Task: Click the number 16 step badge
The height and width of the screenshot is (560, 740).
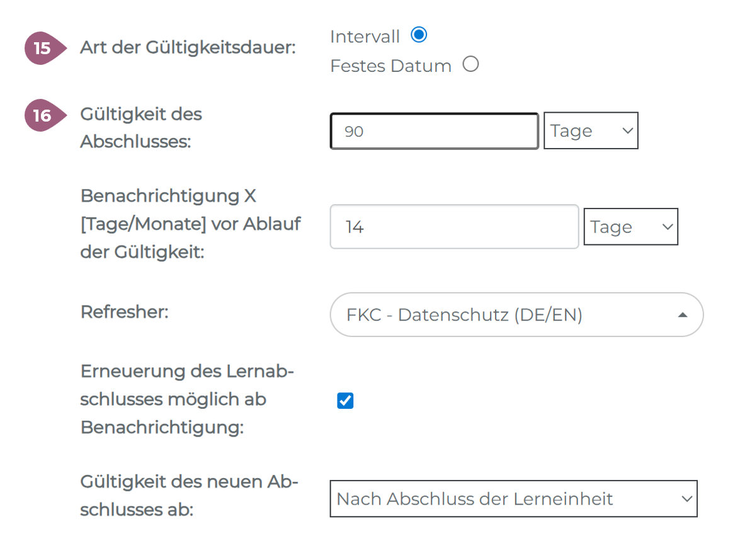Action: click(x=42, y=116)
